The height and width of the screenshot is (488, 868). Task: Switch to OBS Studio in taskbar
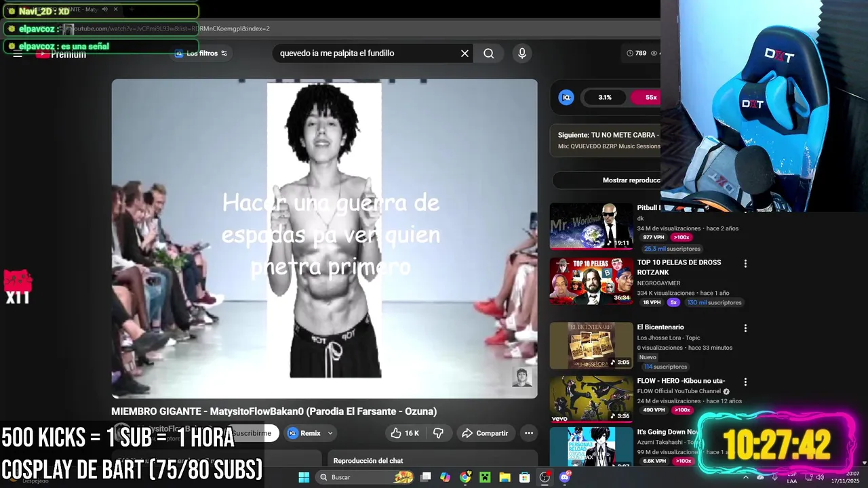545,477
